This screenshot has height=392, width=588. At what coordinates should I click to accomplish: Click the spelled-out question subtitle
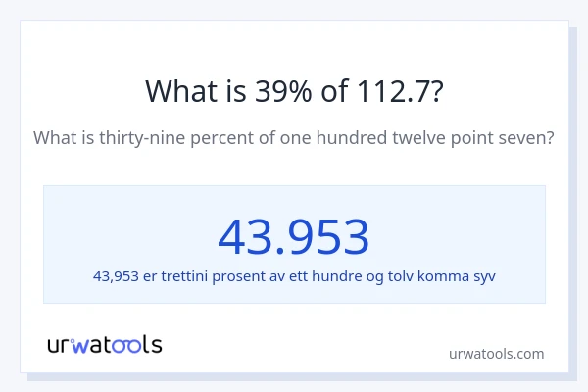point(294,138)
